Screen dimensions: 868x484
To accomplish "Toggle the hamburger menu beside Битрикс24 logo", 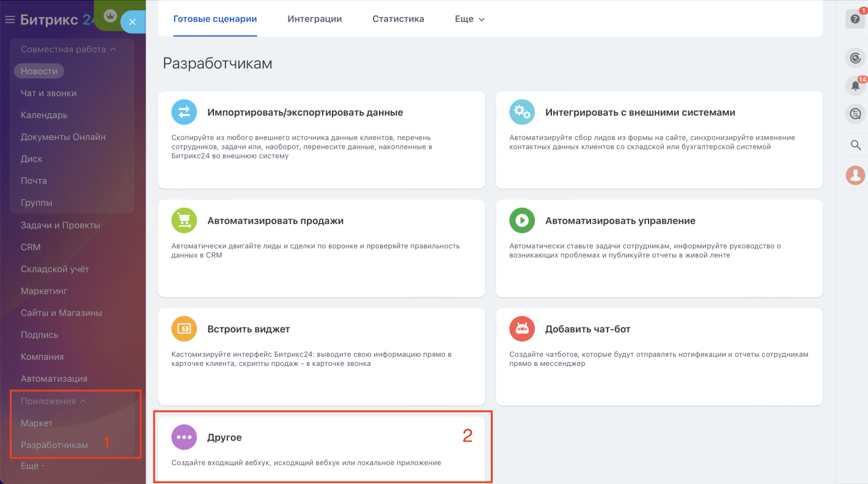I will [x=10, y=20].
